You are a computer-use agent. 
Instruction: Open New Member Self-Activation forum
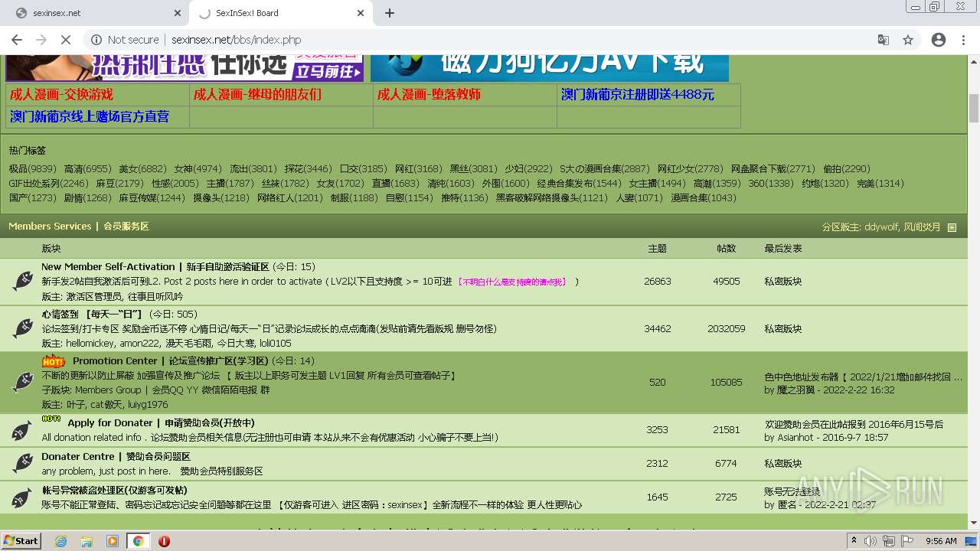pos(155,267)
